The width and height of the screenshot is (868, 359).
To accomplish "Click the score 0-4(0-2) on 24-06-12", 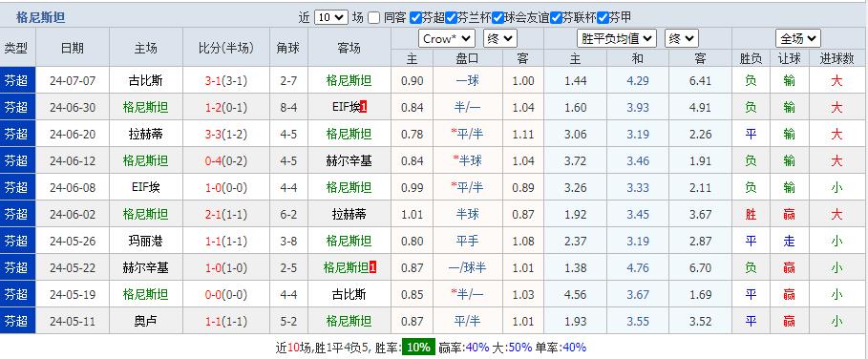I will coord(226,161).
